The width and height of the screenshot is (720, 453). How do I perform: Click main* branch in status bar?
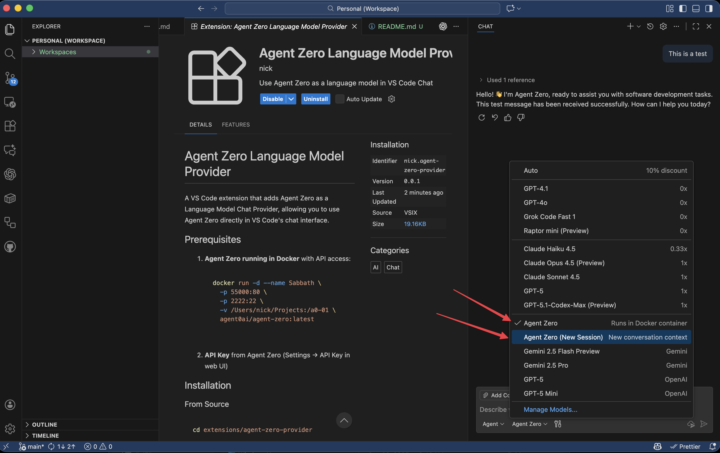click(32, 446)
